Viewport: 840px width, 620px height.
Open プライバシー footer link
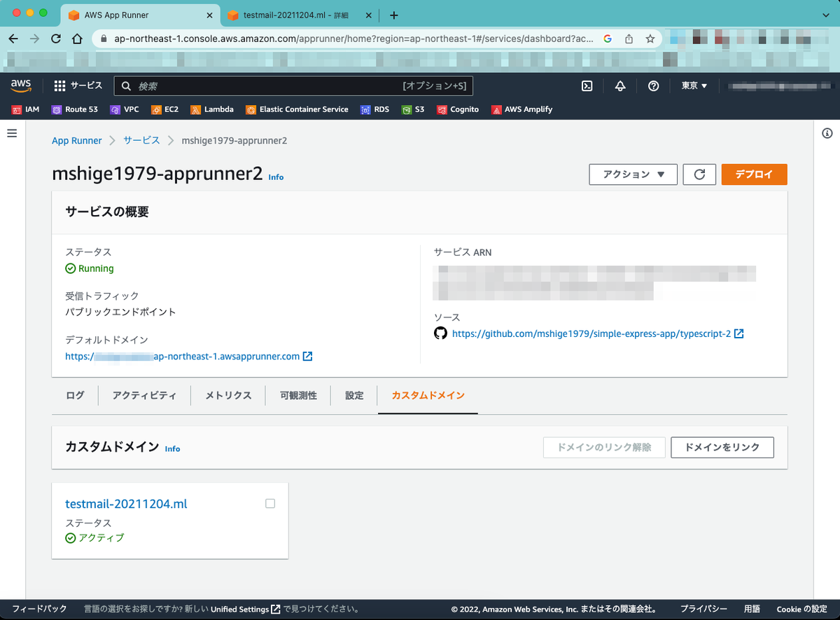point(703,609)
